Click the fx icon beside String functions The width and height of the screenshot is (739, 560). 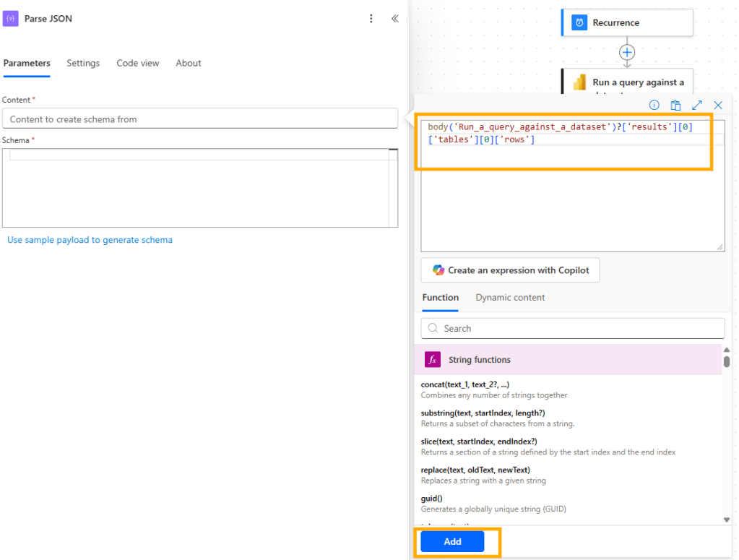click(431, 359)
